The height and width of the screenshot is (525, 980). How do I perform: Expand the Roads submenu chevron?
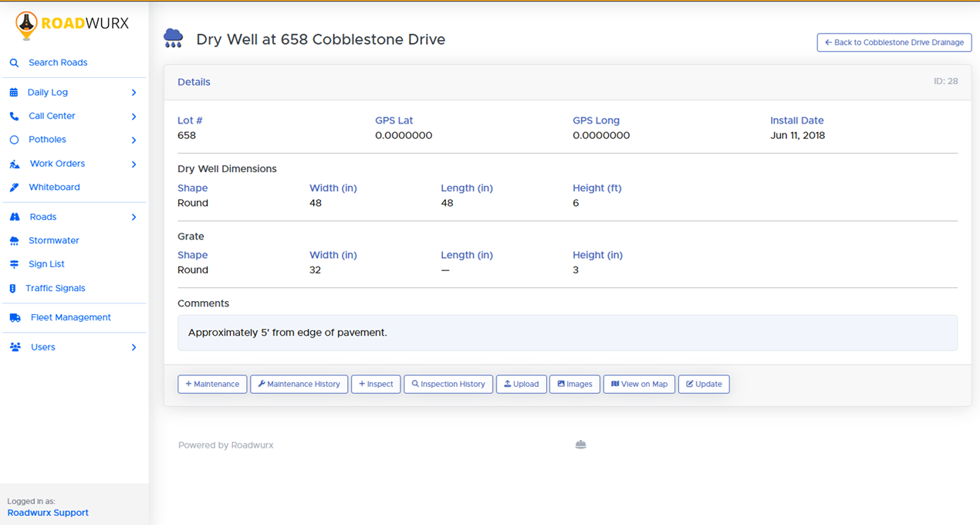pyautogui.click(x=133, y=218)
